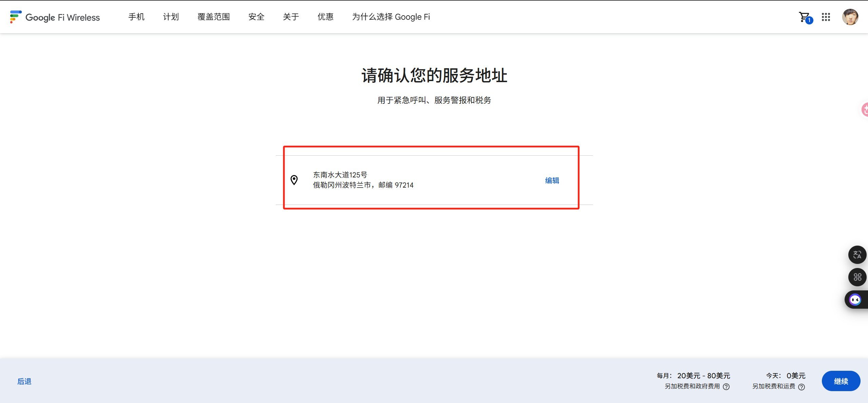The width and height of the screenshot is (868, 403).
Task: Click the purple robot assistant icon
Action: pyautogui.click(x=855, y=300)
